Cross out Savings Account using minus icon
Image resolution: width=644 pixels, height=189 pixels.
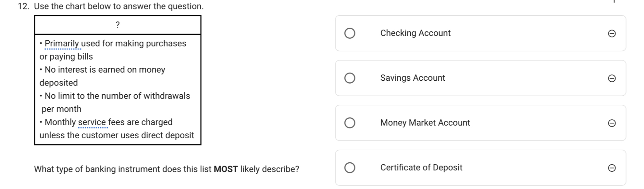[x=612, y=78]
